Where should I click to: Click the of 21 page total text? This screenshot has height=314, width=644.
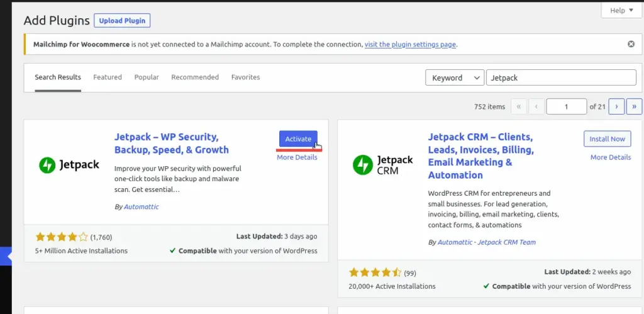tap(597, 106)
